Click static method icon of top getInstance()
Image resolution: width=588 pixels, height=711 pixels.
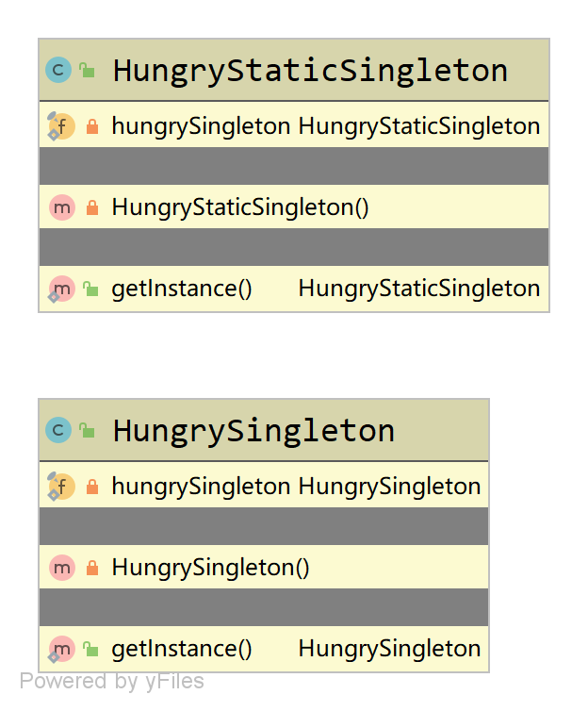pyautogui.click(x=61, y=289)
